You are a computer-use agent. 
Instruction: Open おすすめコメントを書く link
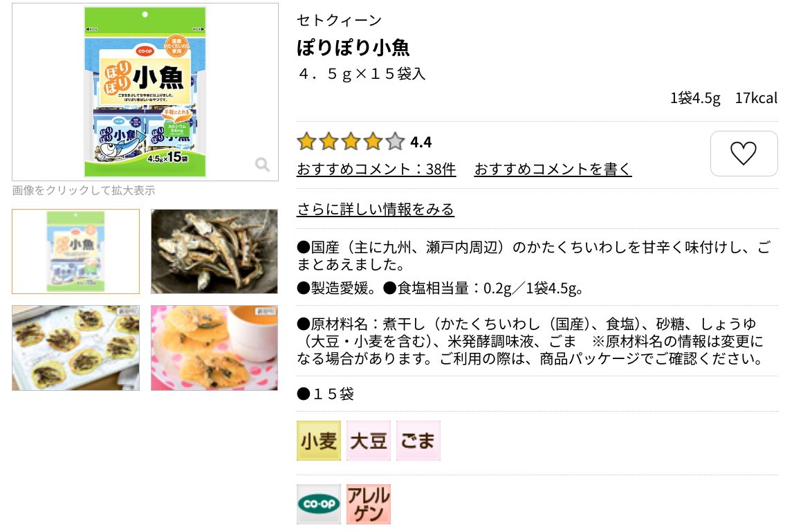click(553, 169)
